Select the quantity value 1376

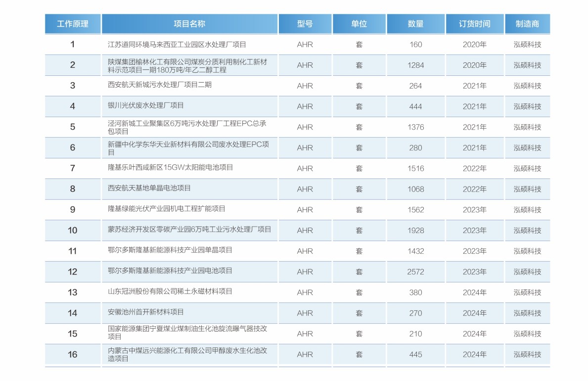(415, 127)
